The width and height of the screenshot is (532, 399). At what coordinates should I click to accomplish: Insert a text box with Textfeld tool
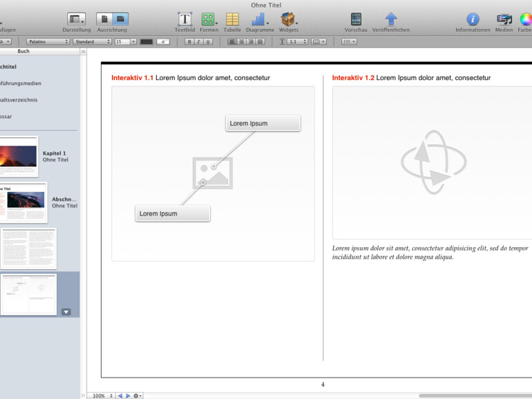pyautogui.click(x=184, y=19)
